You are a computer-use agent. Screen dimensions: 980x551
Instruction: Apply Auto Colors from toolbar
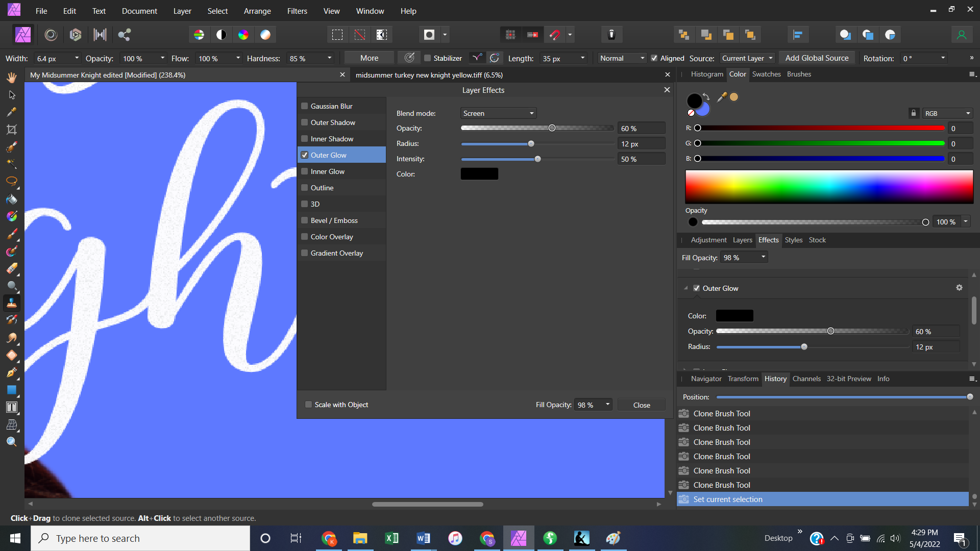coord(243,35)
